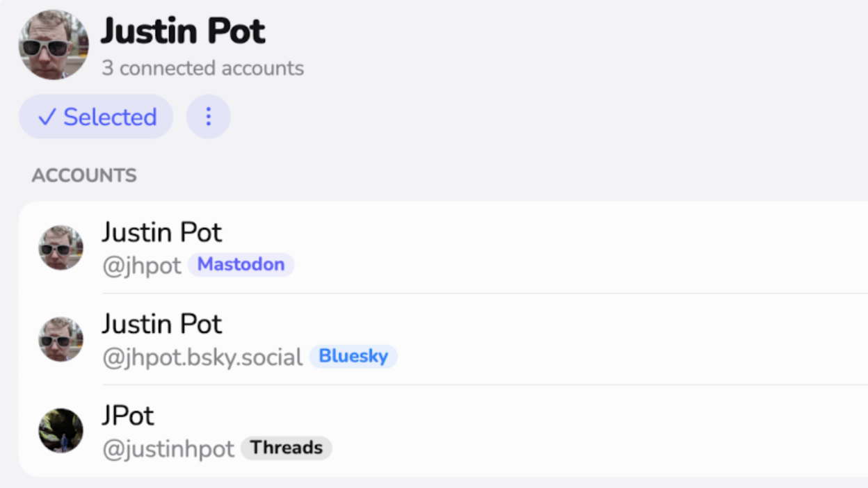This screenshot has height=488, width=868.
Task: Click the Mastodon account avatar
Action: [x=61, y=247]
